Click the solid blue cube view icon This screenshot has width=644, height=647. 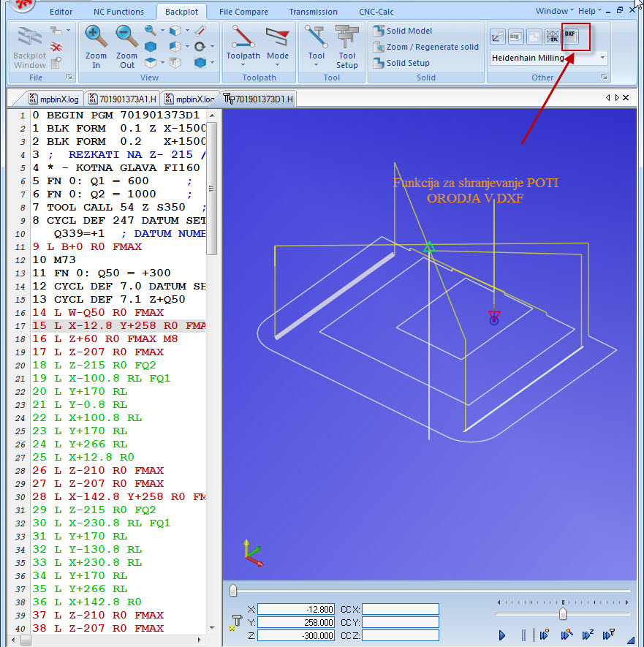(x=151, y=47)
